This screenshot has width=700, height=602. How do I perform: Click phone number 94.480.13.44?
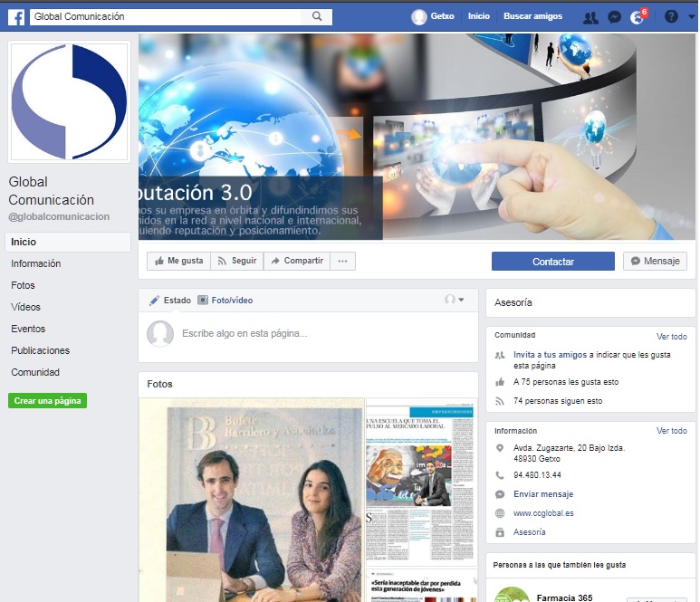point(537,475)
